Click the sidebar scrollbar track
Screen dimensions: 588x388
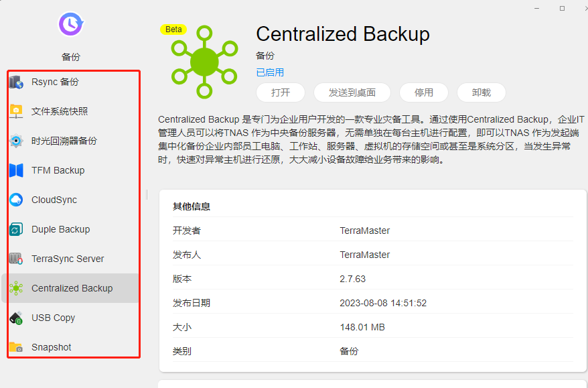pyautogui.click(x=145, y=194)
